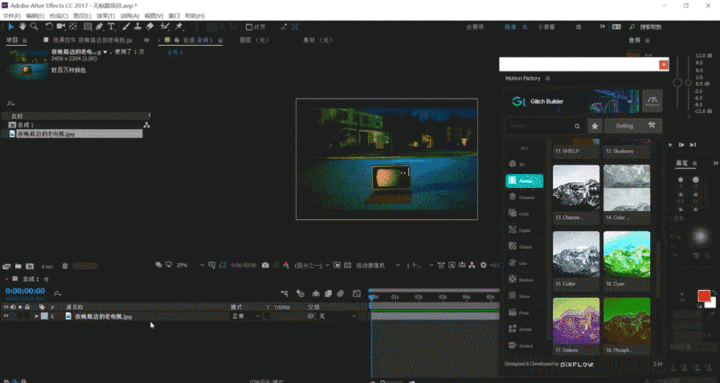
Task: Select the Puppet Pin tool
Action: click(x=179, y=27)
